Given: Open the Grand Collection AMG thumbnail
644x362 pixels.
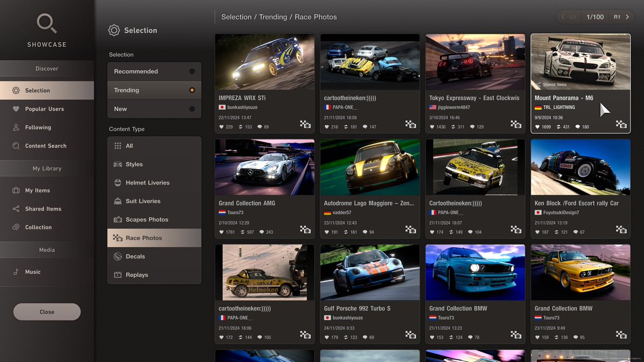Looking at the screenshot, I should 265,167.
